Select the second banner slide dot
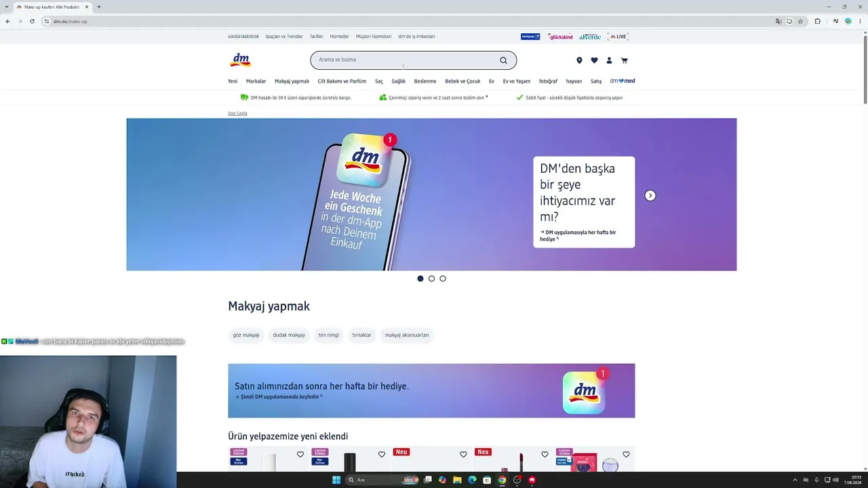868x488 pixels. (x=431, y=279)
